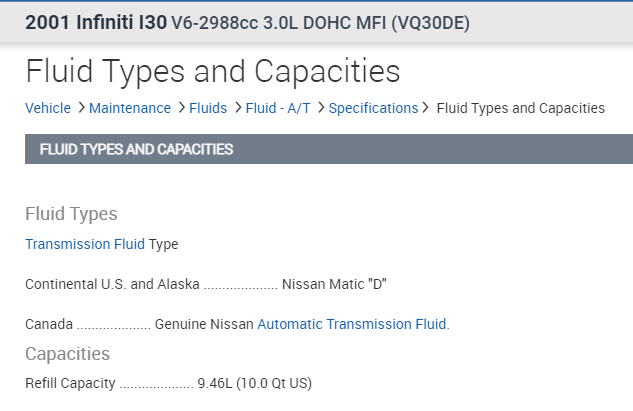Viewport: 633px width, 411px height.
Task: Click the chevron right after Fluids
Action: coord(237,108)
